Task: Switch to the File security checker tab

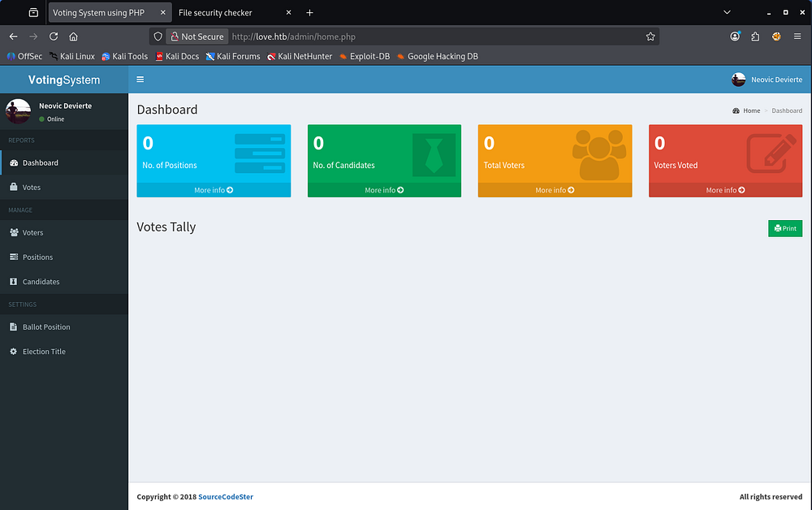Action: click(215, 13)
